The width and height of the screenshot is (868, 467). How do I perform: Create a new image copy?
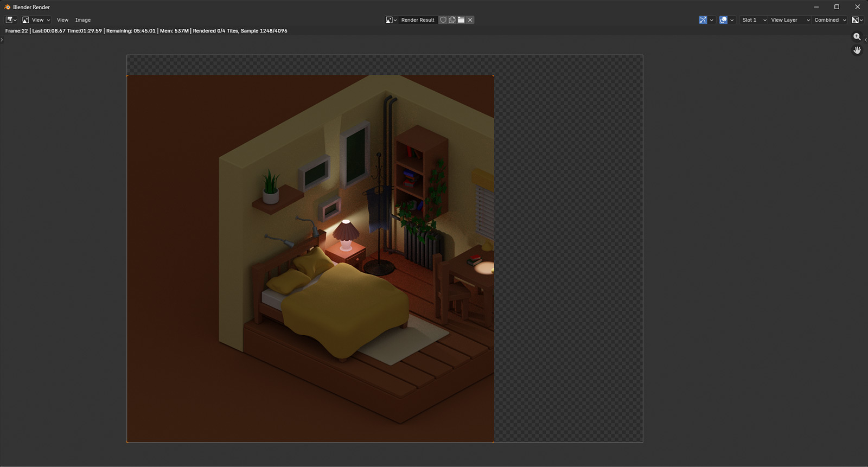(x=452, y=20)
